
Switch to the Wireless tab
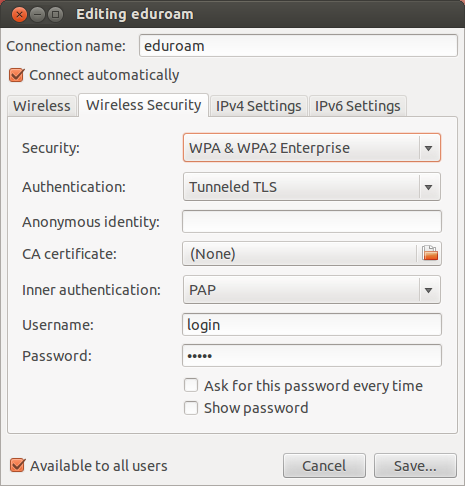pyautogui.click(x=42, y=106)
